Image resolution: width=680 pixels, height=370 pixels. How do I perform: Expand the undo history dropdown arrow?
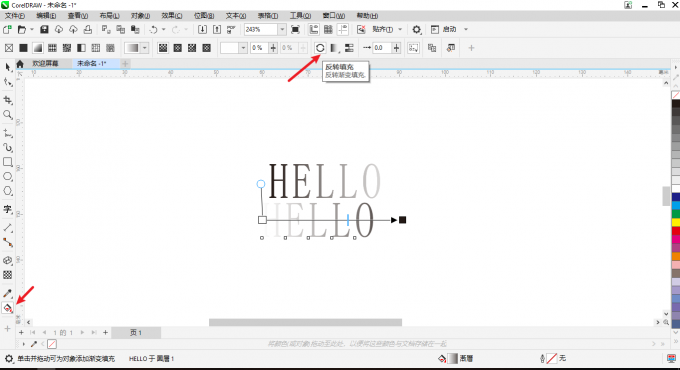pyautogui.click(x=163, y=29)
